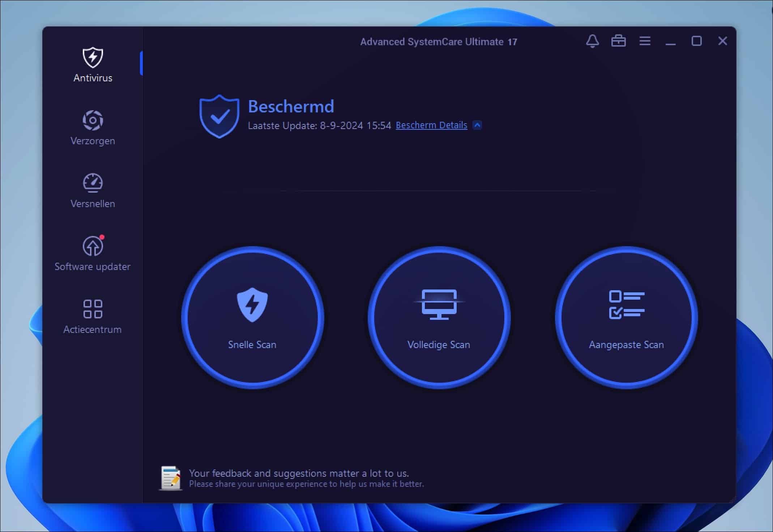Open notifications via the bell icon

[593, 41]
